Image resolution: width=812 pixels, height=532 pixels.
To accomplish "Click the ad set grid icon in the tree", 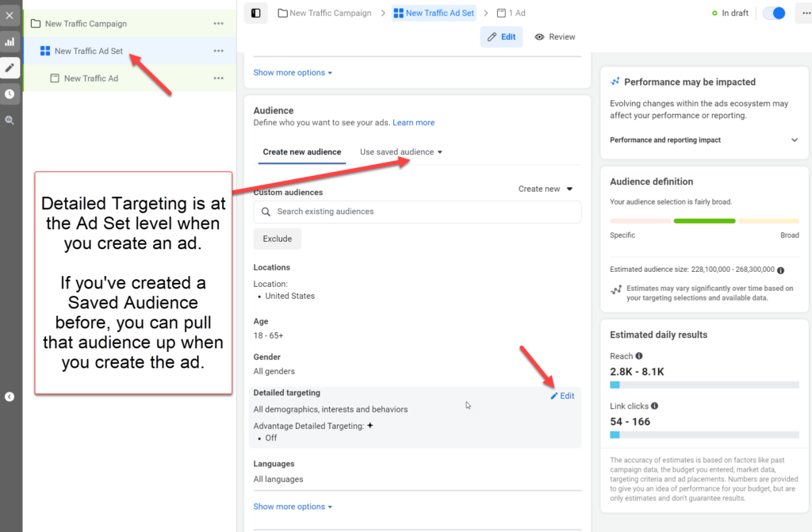I will 45,51.
